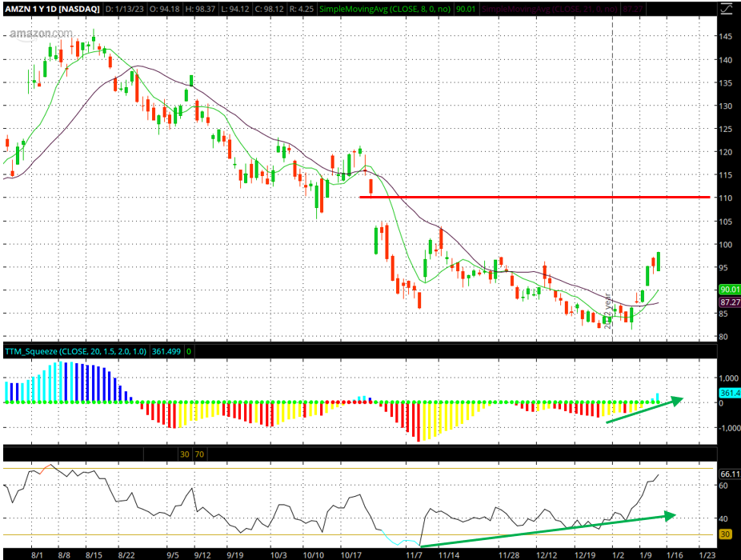This screenshot has height=560, width=741.
Task: Click the 9/12 date axis label
Action: pyautogui.click(x=202, y=555)
